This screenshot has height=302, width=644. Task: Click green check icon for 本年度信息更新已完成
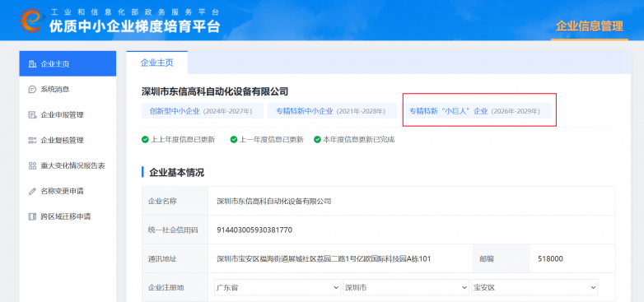(x=317, y=140)
